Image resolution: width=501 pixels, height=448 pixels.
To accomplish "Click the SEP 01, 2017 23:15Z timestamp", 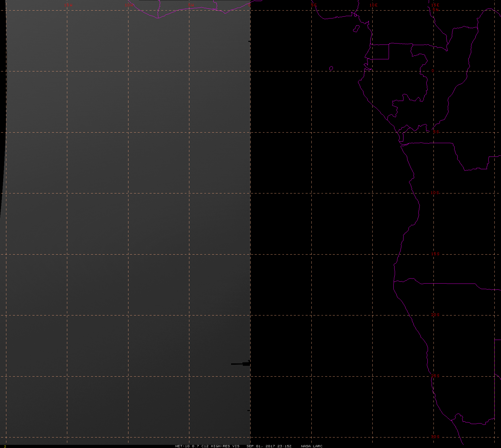I will [269, 446].
